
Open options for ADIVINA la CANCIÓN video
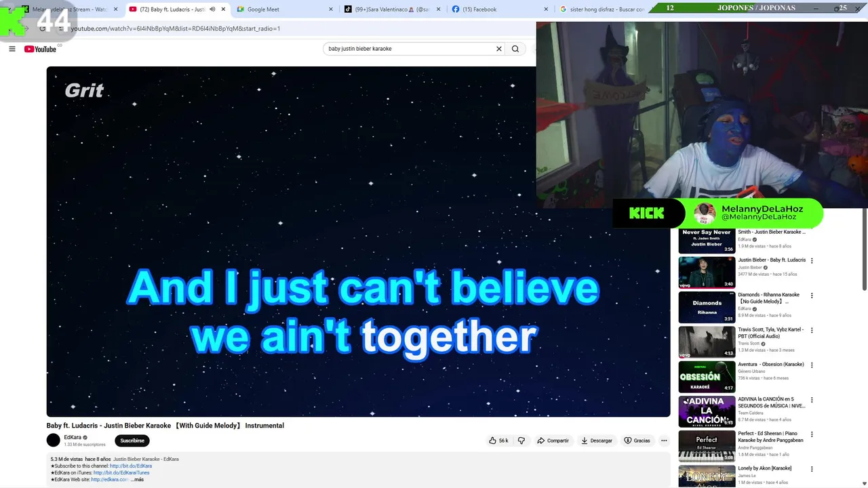[812, 400]
